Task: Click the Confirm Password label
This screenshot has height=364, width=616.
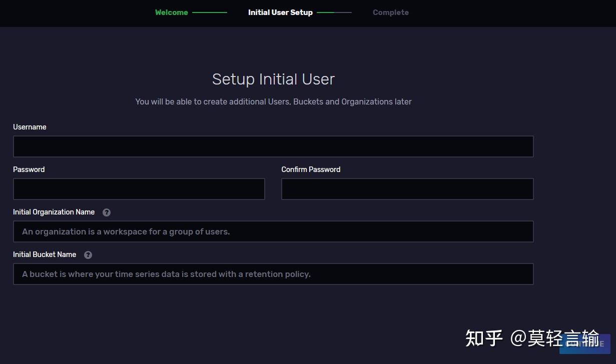Action: tap(311, 169)
